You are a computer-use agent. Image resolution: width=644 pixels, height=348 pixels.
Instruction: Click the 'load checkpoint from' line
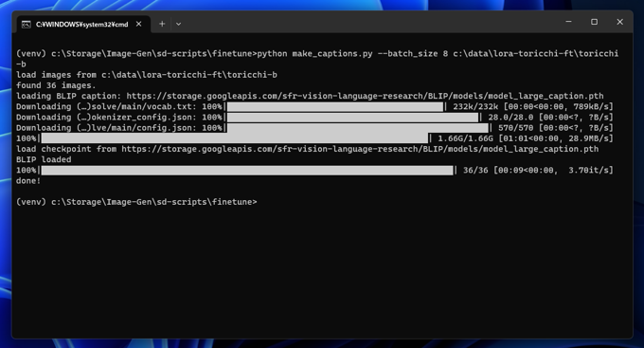coord(307,149)
